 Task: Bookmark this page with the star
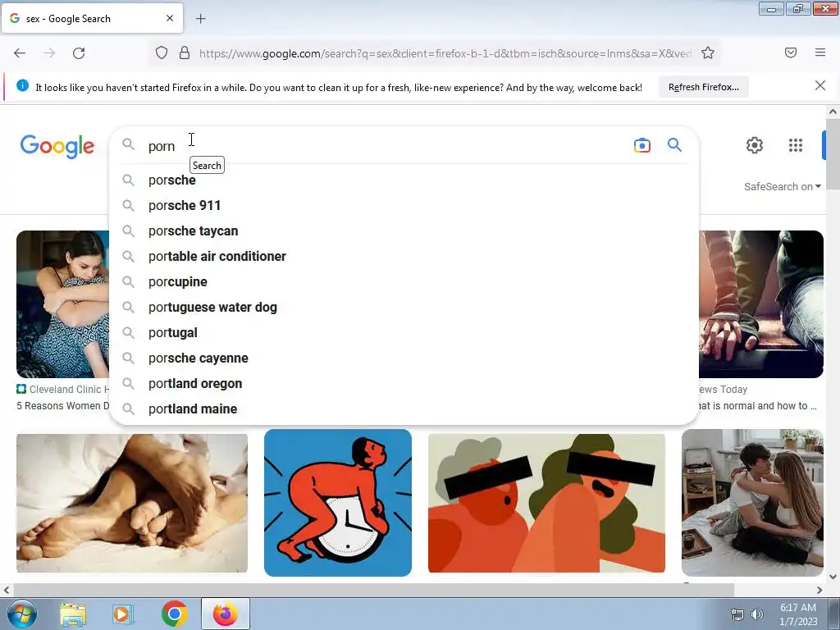click(x=708, y=52)
